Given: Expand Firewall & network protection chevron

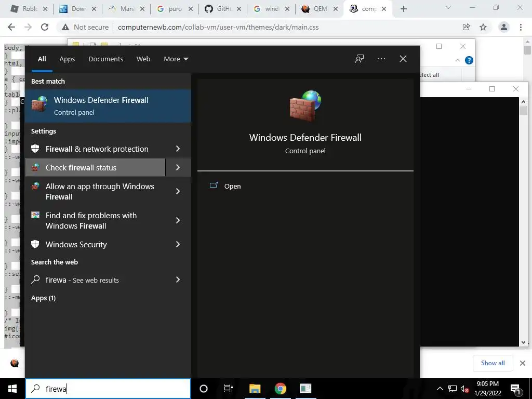Looking at the screenshot, I should [178, 149].
